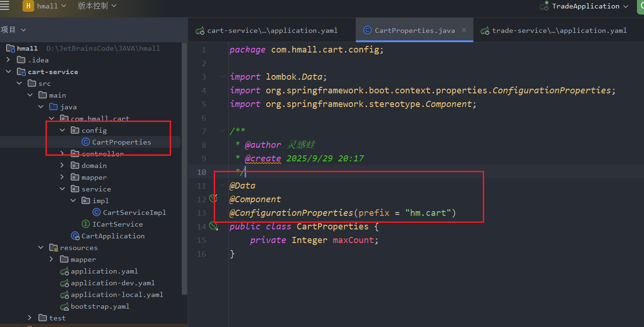
Task: Click the class icon on CartProperties.java tab
Action: [x=367, y=30]
